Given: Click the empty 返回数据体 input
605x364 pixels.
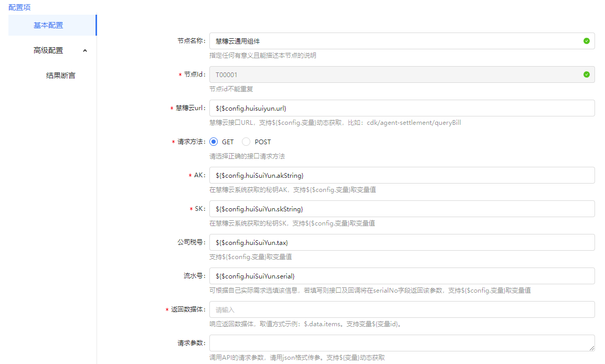Looking at the screenshot, I should coord(401,309).
